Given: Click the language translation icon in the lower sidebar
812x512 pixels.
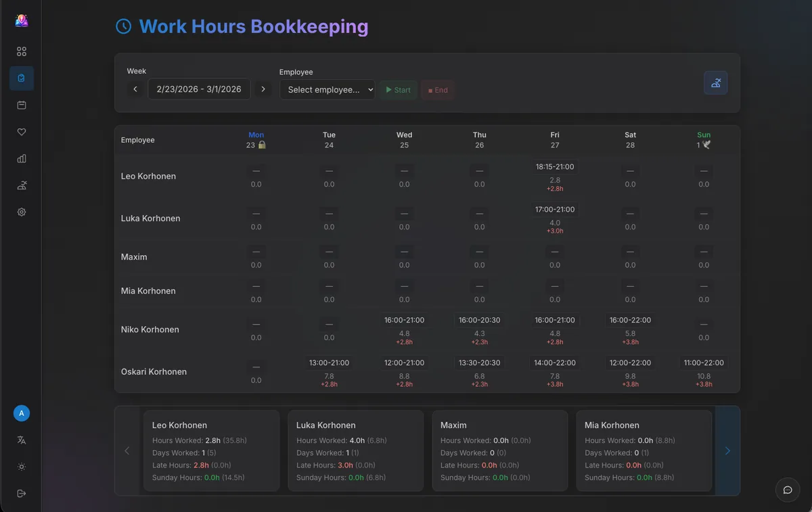Looking at the screenshot, I should 21,440.
